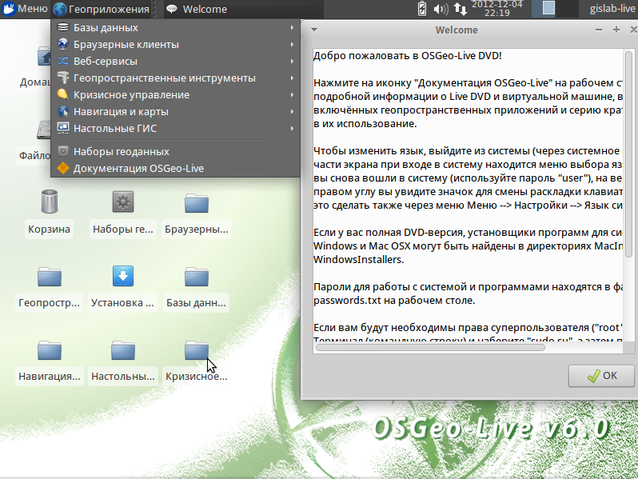This screenshot has height=479, width=638.
Task: Click the Наборы геоданных icon in menu
Action: pos(63,151)
